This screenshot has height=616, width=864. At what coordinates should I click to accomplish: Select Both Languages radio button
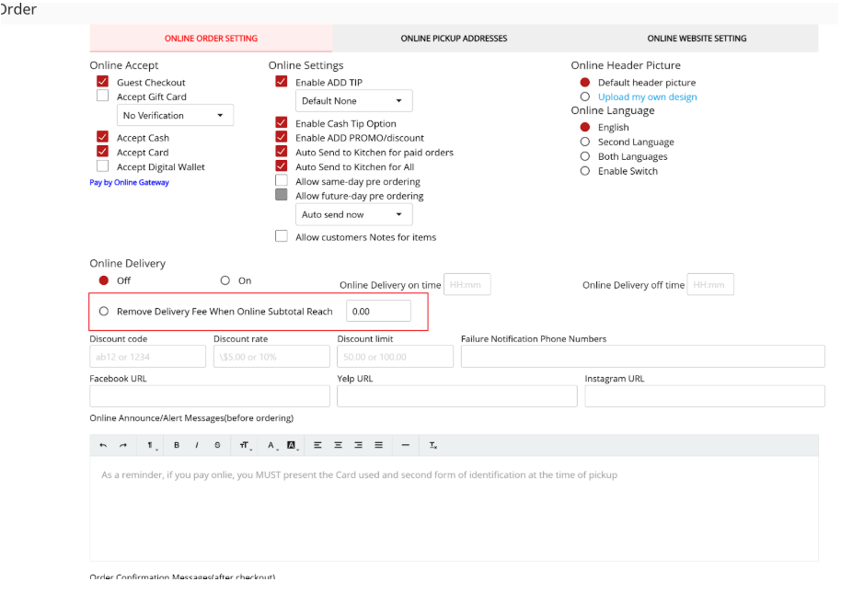(585, 156)
